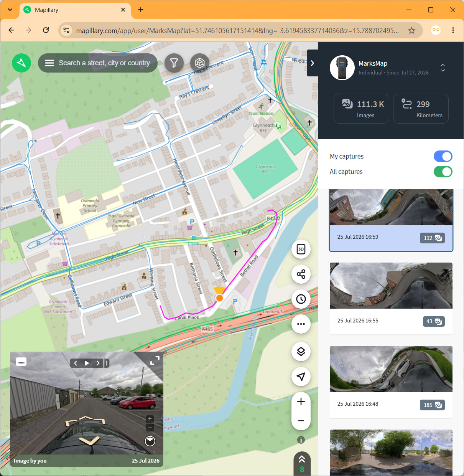Click the Cwmnedd Primary School map label
The image size is (464, 476).
(x=90, y=205)
